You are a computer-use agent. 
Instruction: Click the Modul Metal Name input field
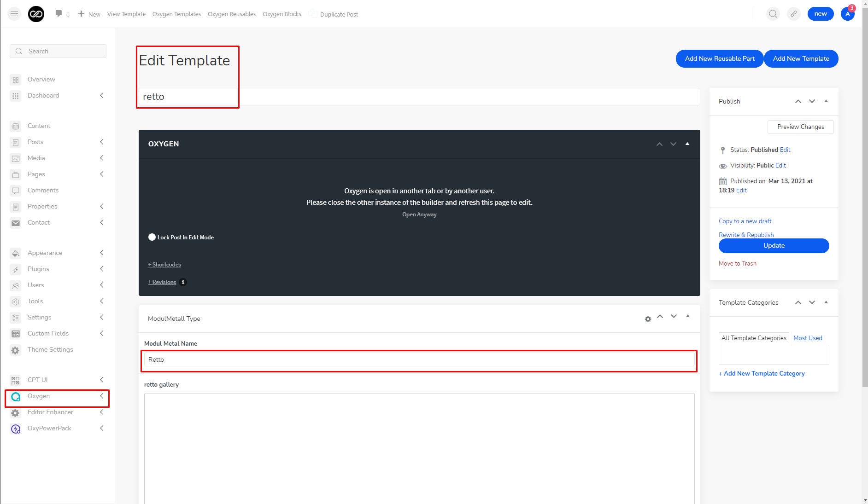(419, 359)
